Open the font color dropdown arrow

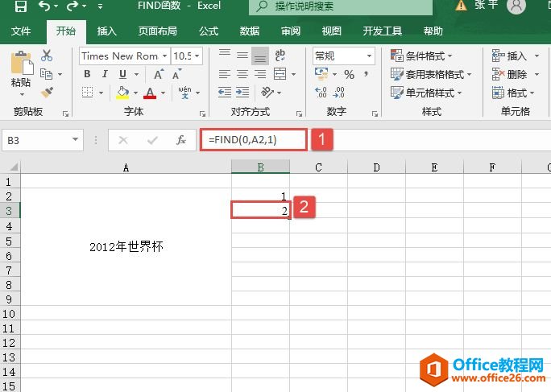point(163,93)
